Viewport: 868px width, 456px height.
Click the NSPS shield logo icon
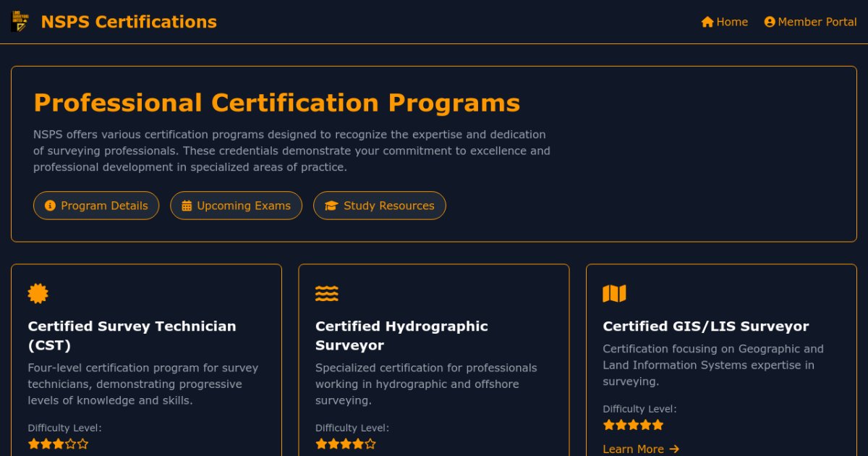[19, 21]
